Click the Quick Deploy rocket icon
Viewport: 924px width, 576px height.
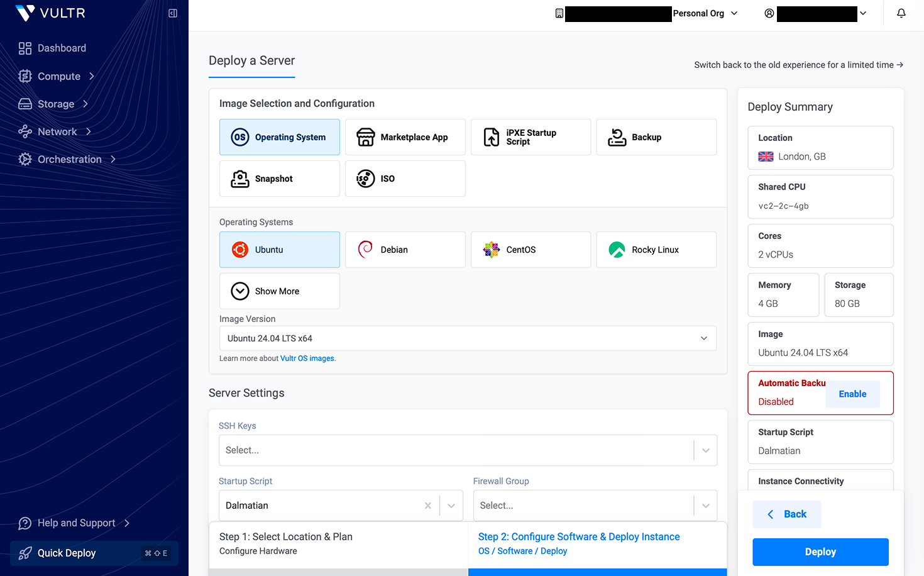click(25, 553)
